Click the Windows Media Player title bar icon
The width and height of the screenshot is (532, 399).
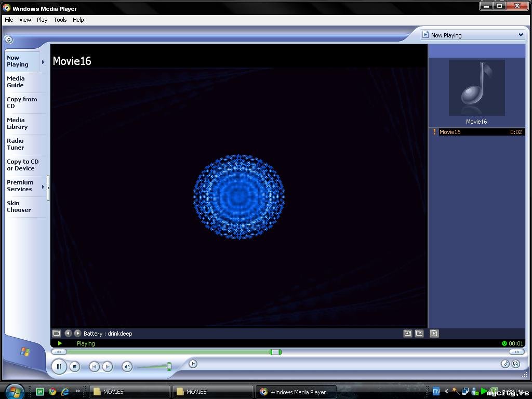click(x=6, y=8)
